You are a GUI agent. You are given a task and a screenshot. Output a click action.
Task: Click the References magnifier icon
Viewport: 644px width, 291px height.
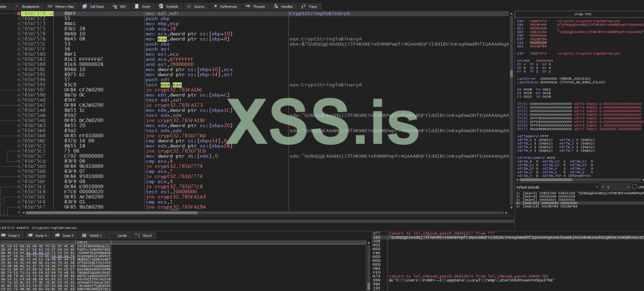tap(215, 7)
